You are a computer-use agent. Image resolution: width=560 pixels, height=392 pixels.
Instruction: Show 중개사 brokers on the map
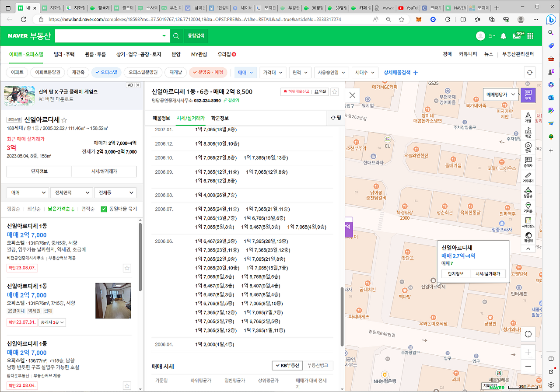tap(528, 162)
